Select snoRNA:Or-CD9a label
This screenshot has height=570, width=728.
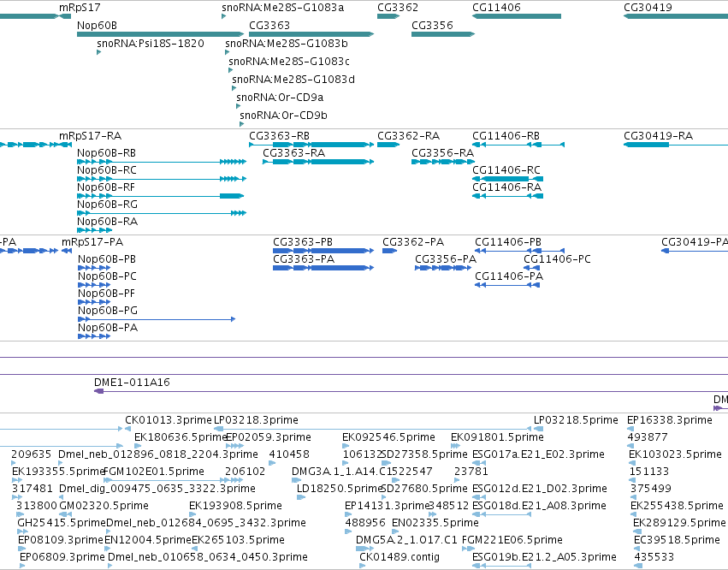tap(280, 98)
